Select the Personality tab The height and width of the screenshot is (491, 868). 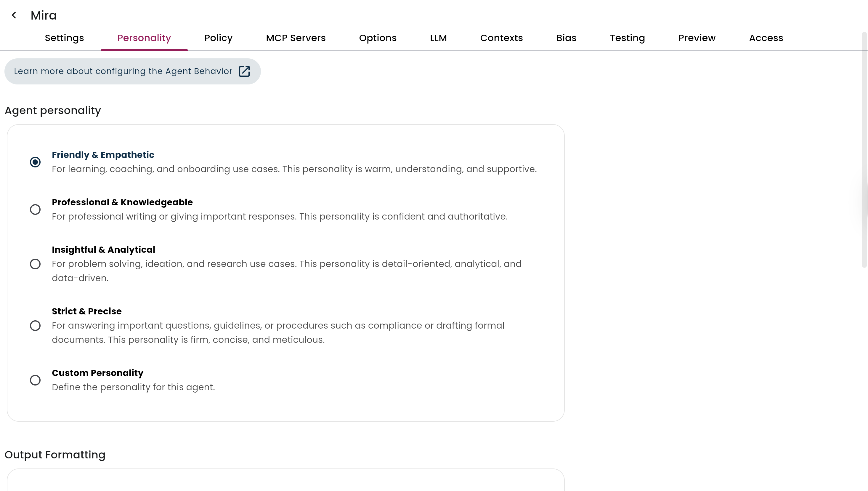point(144,38)
